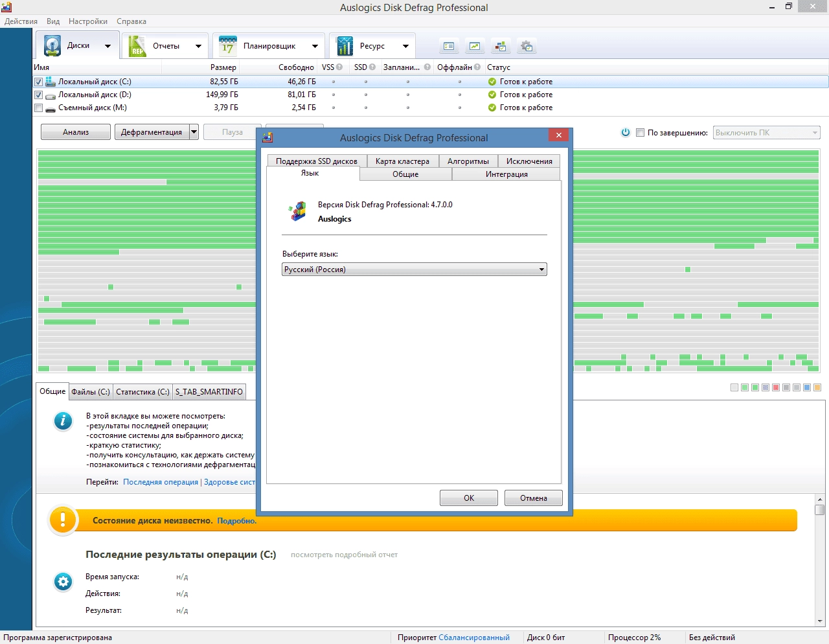Click the Resource bar chart icon
The width and height of the screenshot is (829, 644).
[345, 46]
